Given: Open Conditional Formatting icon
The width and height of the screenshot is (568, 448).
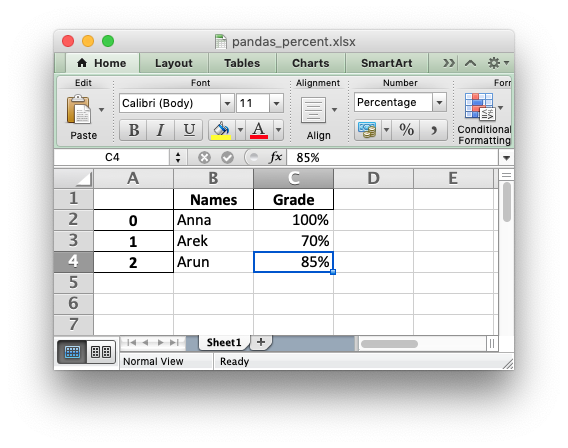Looking at the screenshot, I should coord(480,106).
